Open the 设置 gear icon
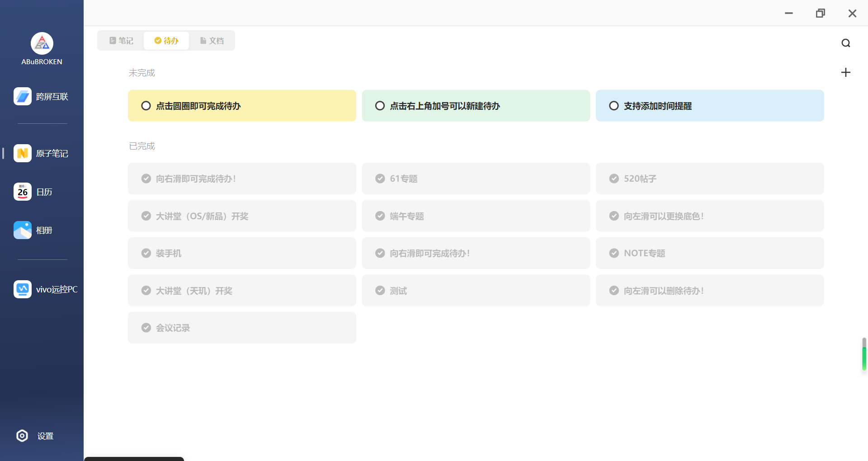Viewport: 868px width, 461px height. (x=22, y=436)
